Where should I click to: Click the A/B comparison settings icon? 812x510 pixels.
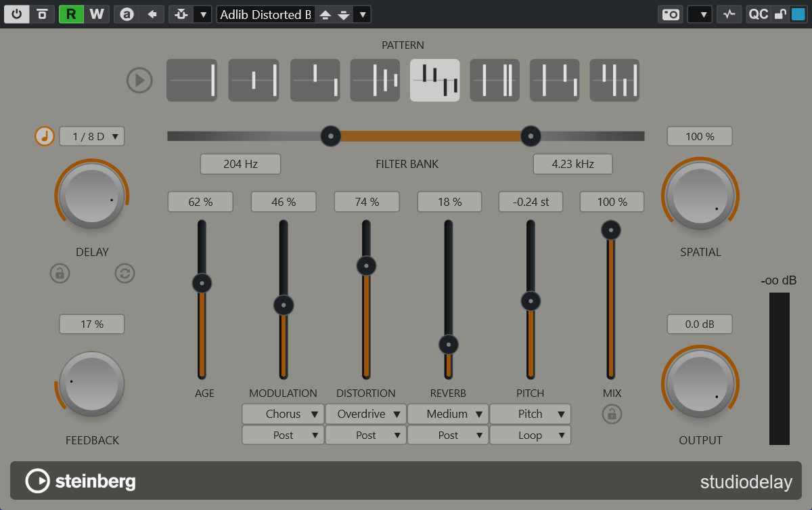pos(42,14)
